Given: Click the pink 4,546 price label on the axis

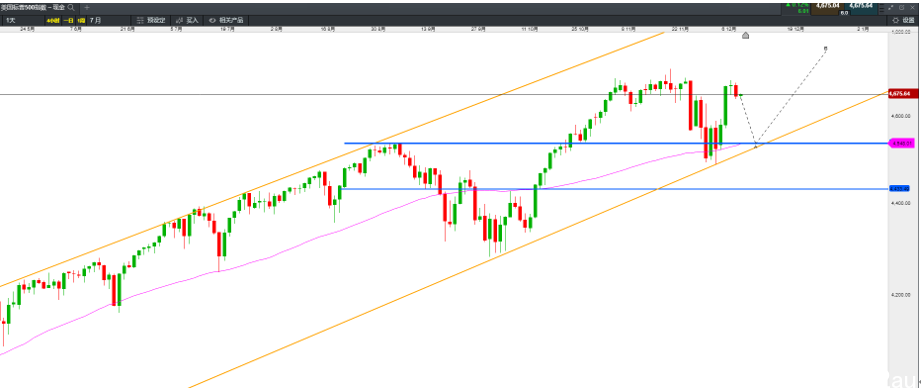Looking at the screenshot, I should coord(901,143).
